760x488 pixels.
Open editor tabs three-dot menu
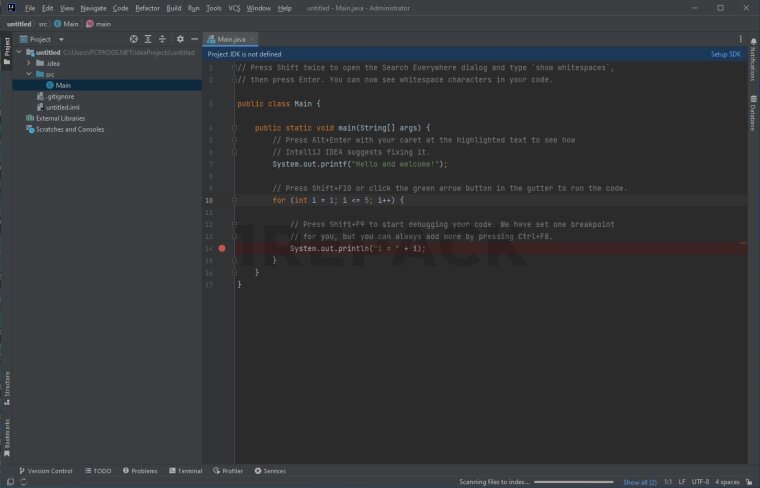(740, 39)
